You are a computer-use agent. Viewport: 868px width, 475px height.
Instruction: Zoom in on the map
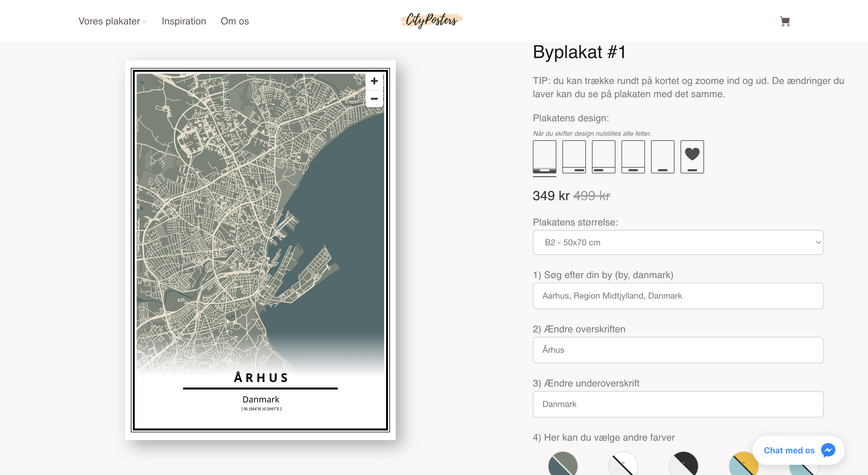[374, 81]
